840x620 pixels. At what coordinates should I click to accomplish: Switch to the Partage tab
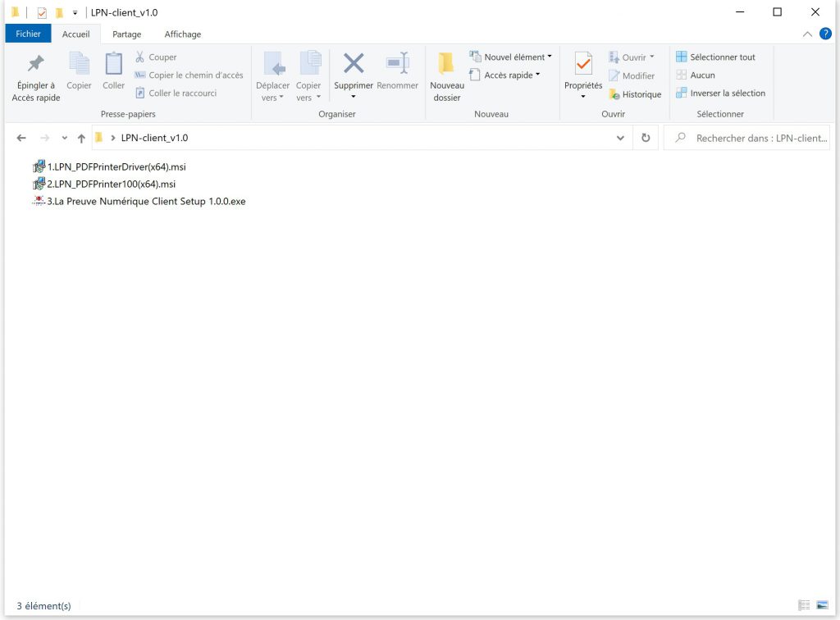tap(127, 34)
